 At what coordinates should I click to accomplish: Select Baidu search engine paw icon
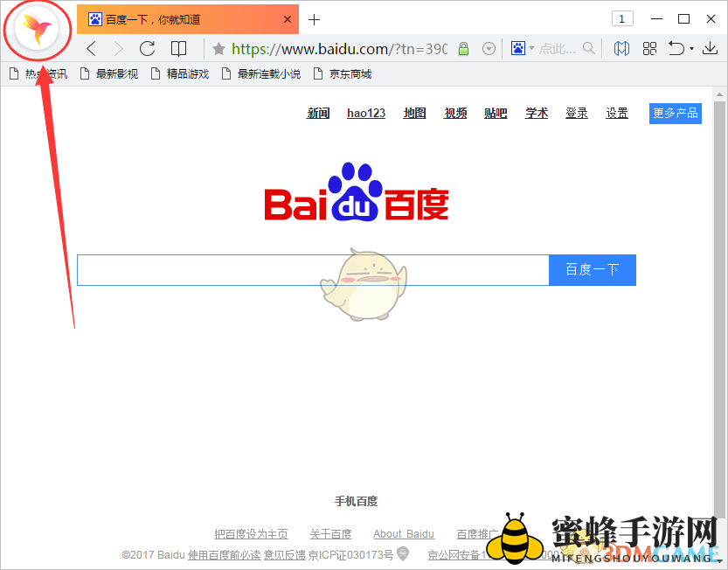pyautogui.click(x=518, y=48)
